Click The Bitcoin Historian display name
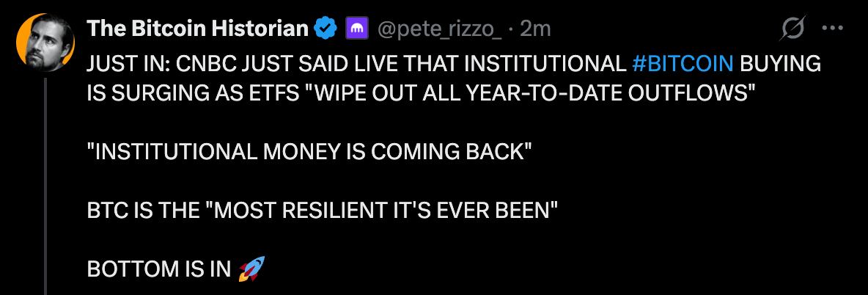 tap(197, 29)
